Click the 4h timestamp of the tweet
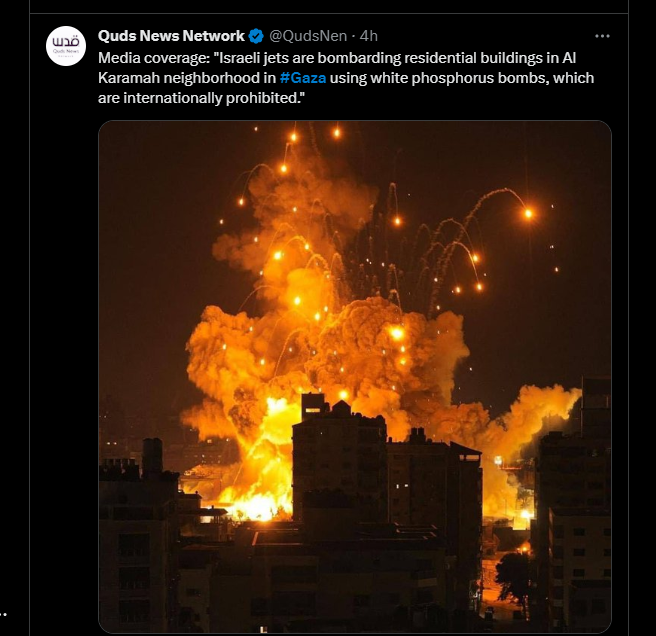This screenshot has width=656, height=636. (x=369, y=36)
